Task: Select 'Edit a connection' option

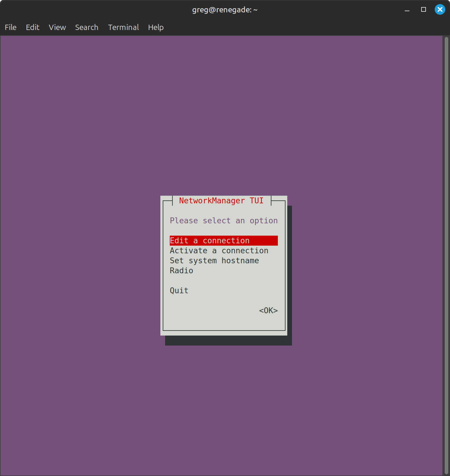Action: [x=224, y=241]
